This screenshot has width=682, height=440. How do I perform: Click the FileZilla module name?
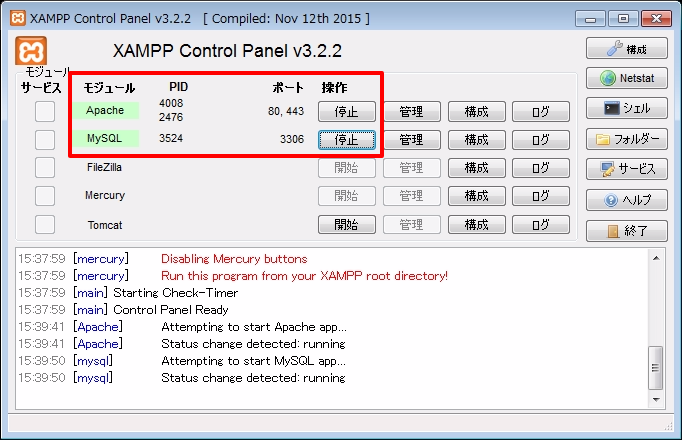[104, 167]
